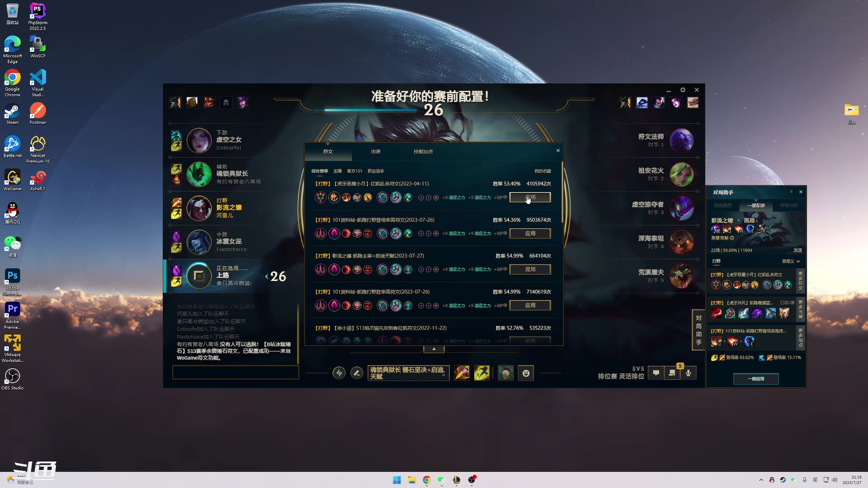868x488 pixels.
Task: Apply the 凯隐主宰+启迪天赋 rune page
Action: point(530,269)
